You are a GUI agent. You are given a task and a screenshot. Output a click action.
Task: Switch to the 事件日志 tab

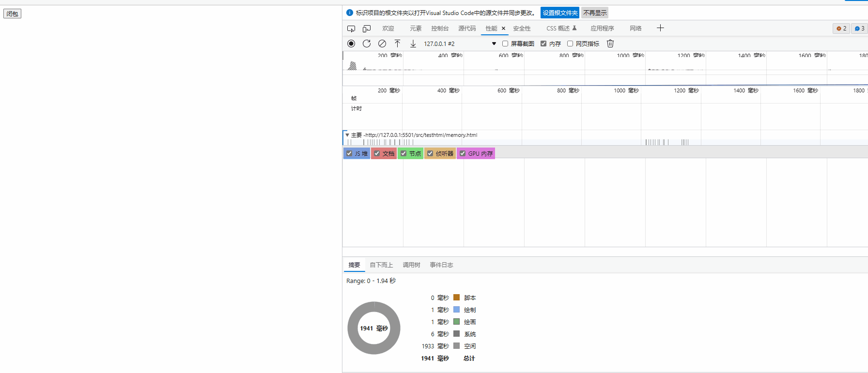(x=441, y=265)
